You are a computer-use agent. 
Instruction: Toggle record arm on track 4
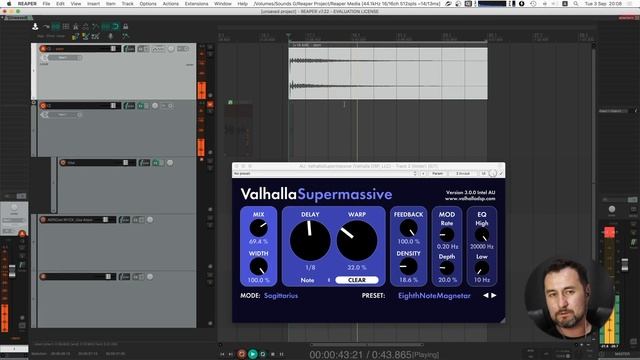coord(43,220)
